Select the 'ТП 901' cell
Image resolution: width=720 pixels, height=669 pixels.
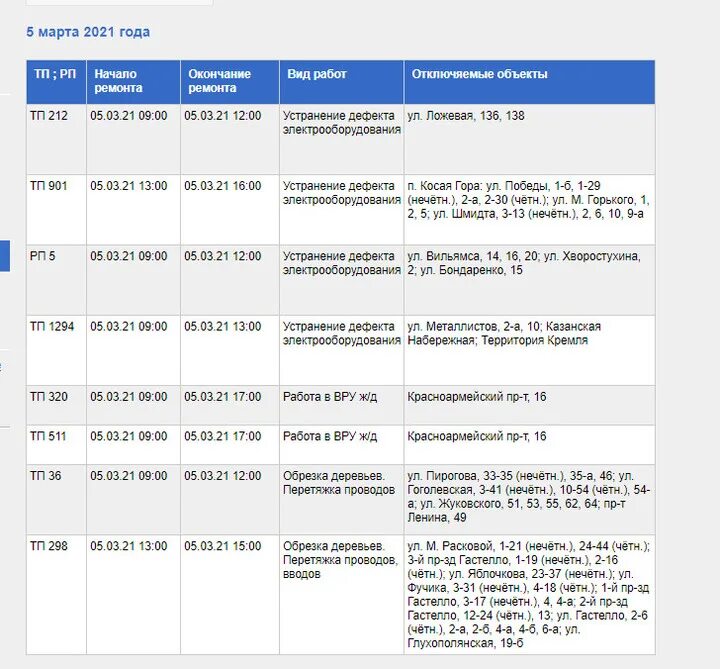pos(56,209)
